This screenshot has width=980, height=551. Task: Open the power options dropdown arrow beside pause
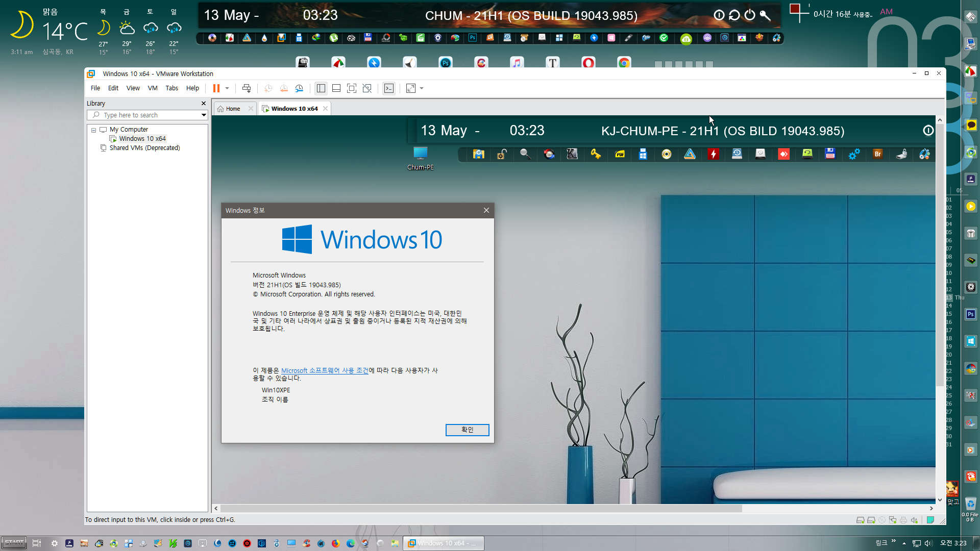[227, 88]
